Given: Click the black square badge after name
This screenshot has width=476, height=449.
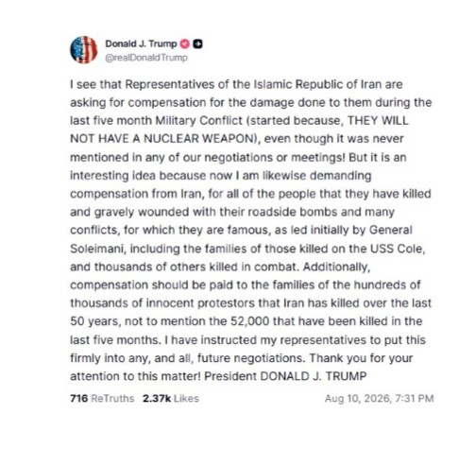Looking at the screenshot, I should click(x=197, y=44).
